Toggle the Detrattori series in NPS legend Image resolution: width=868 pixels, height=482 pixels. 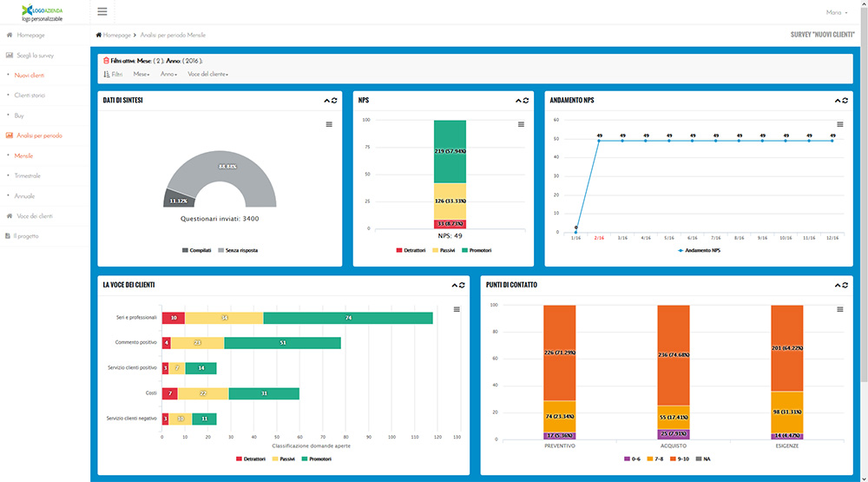(413, 250)
